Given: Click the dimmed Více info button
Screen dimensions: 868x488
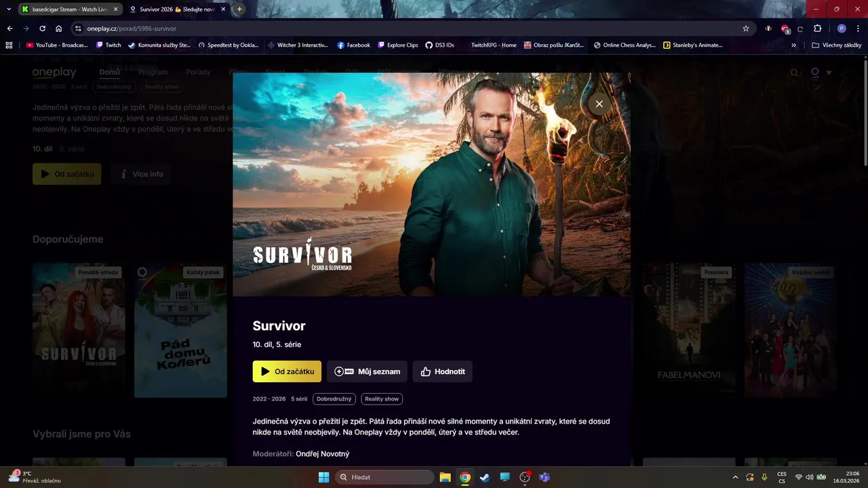Looking at the screenshot, I should click(142, 174).
